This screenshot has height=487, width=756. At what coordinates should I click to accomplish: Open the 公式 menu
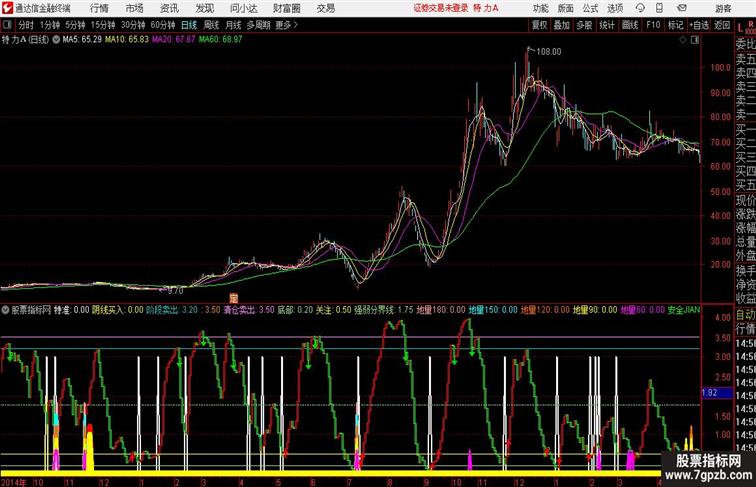pos(590,8)
